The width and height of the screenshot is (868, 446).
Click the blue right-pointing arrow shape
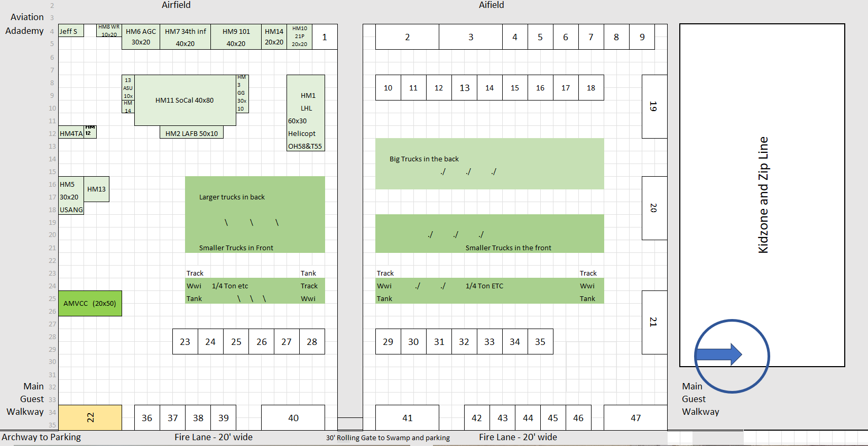[x=719, y=354]
